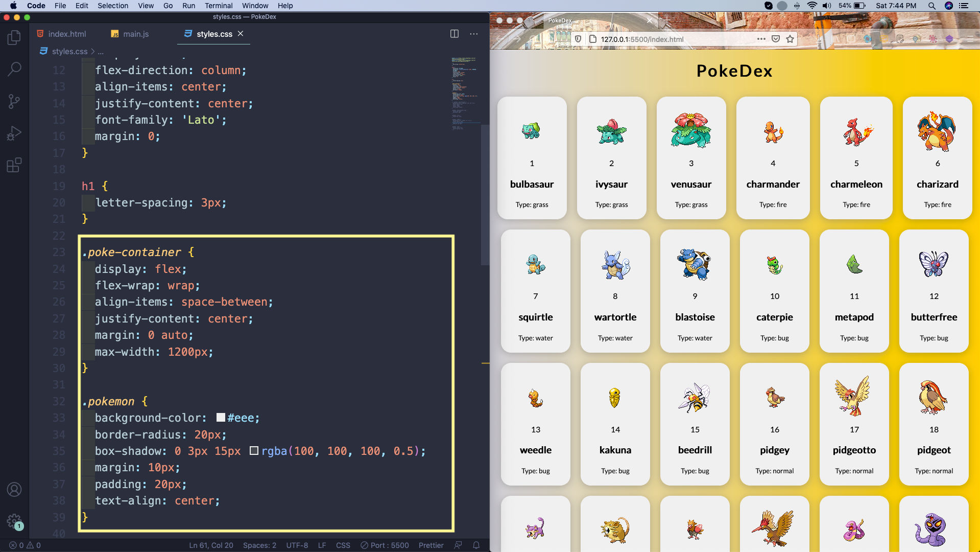Toggle the Live Server Port : 5500 button
The height and width of the screenshot is (552, 980).
385,545
